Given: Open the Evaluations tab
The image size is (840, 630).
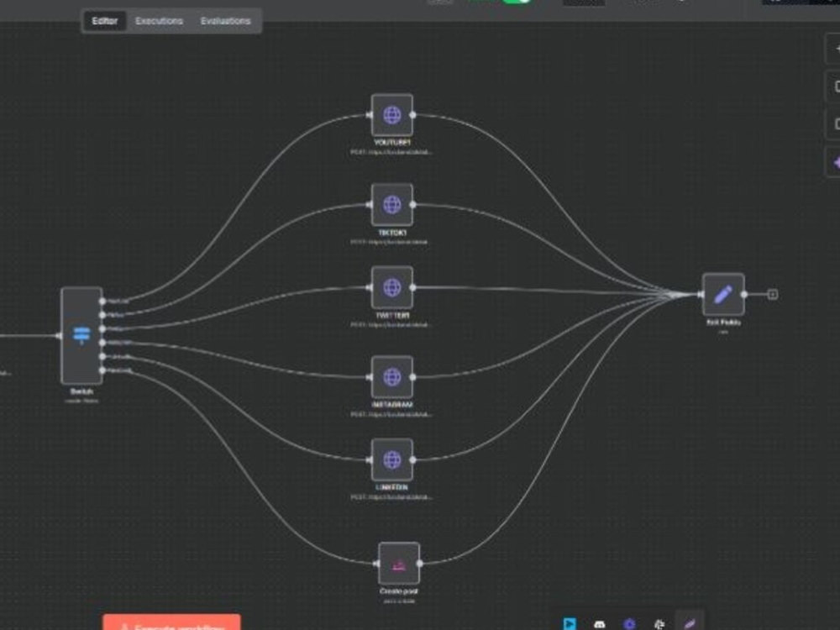Looking at the screenshot, I should click(x=225, y=21).
